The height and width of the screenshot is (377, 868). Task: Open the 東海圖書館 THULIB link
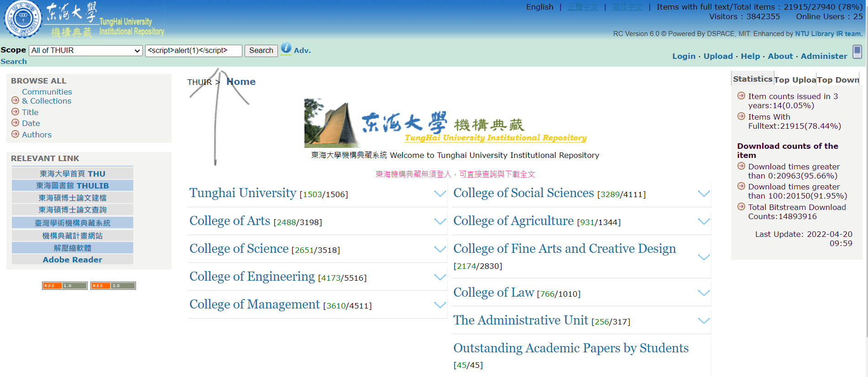click(x=73, y=185)
